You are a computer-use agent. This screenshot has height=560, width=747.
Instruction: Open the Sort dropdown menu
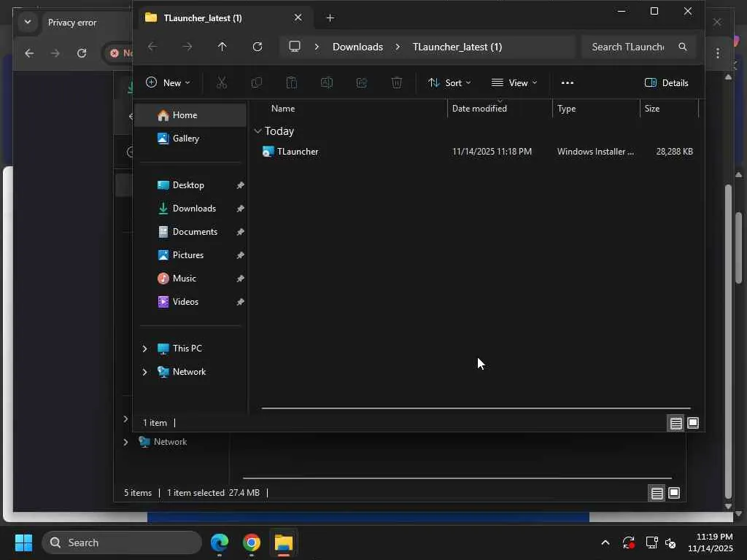click(449, 83)
